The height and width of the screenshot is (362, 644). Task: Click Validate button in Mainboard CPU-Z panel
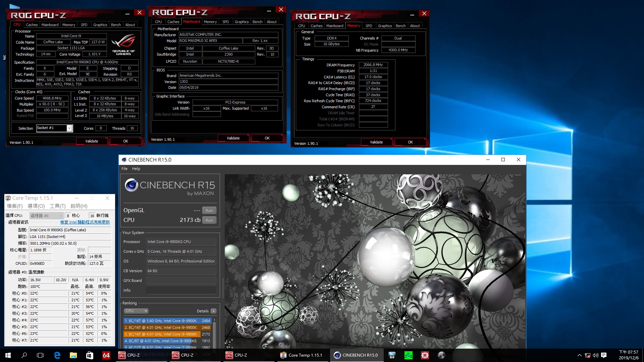coord(233,138)
